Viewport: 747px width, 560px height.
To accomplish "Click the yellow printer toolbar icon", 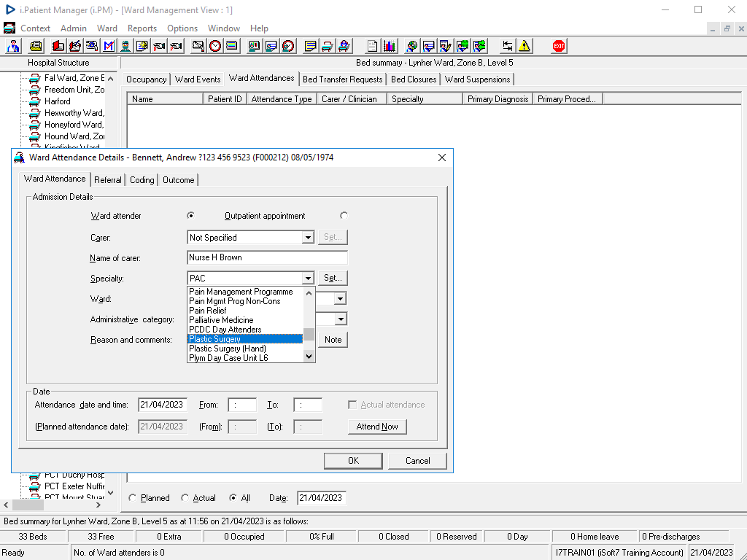I will [36, 46].
